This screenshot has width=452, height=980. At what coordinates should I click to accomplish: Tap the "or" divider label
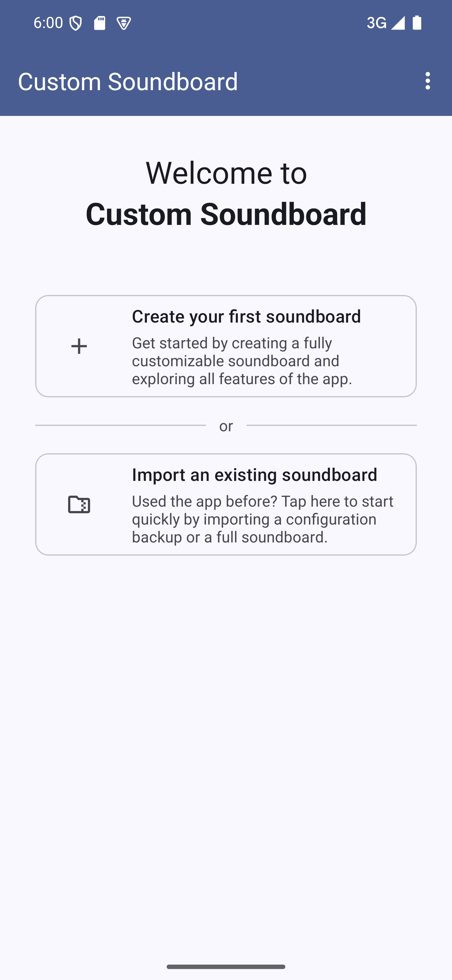226,426
